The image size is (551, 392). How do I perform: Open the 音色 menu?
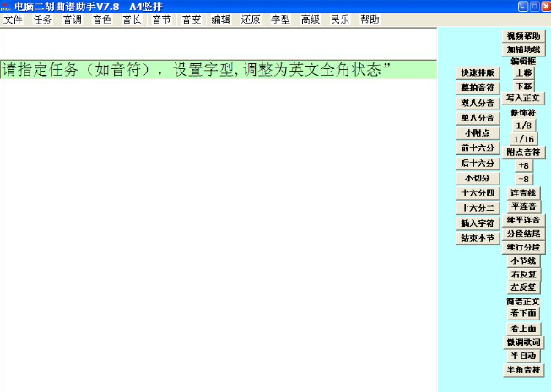point(102,19)
